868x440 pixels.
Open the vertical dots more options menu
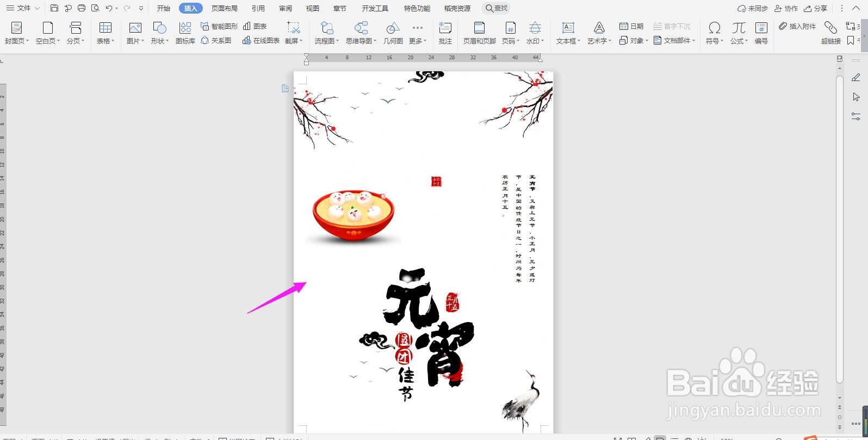[x=842, y=8]
